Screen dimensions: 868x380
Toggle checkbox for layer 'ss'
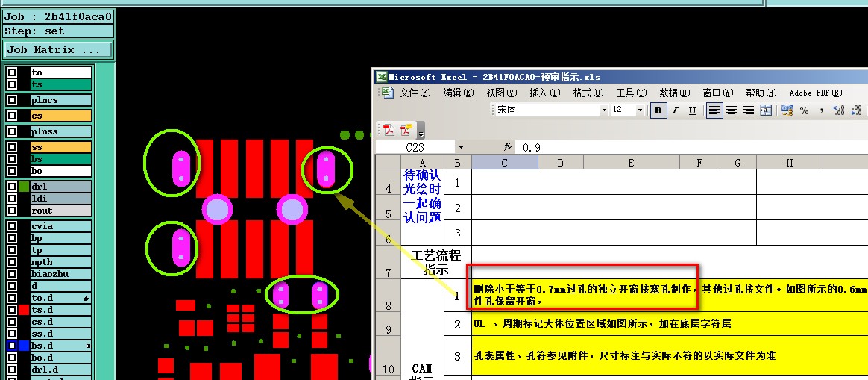[x=12, y=147]
